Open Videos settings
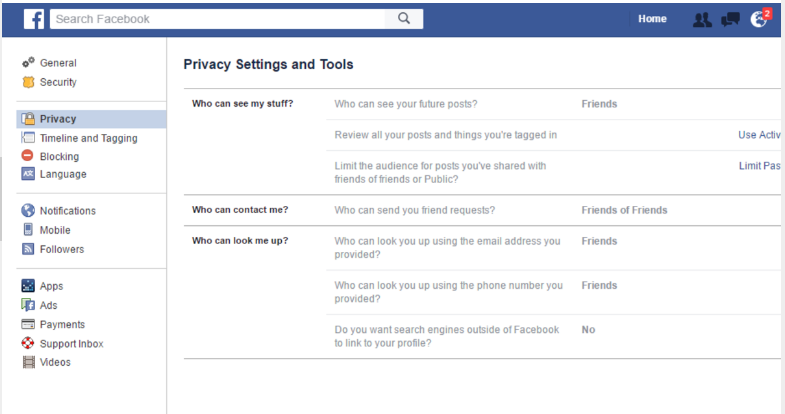 tap(55, 362)
